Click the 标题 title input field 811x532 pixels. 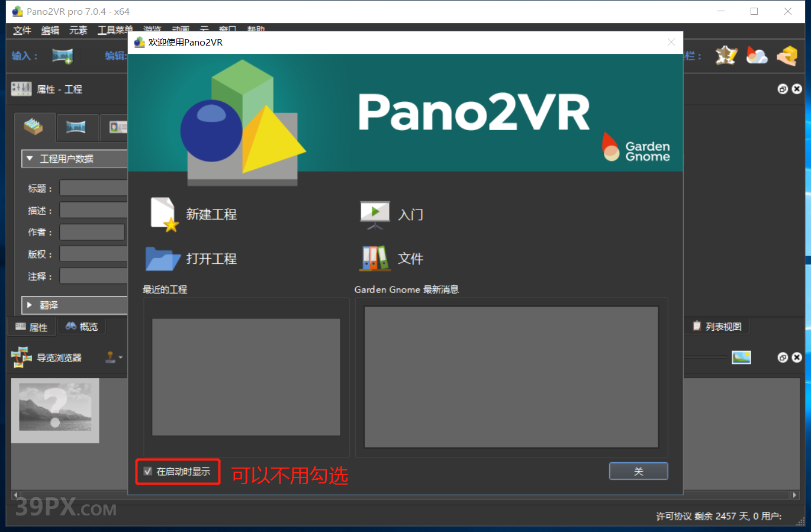tap(93, 188)
